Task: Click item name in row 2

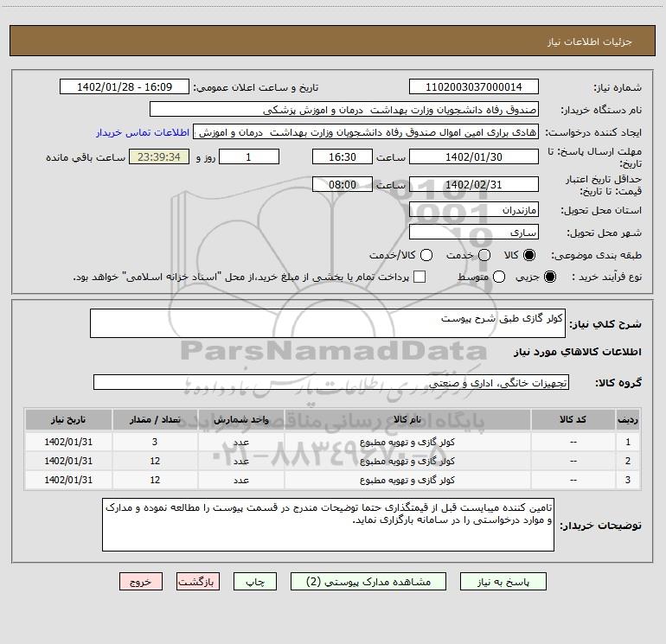Action: pos(407,461)
